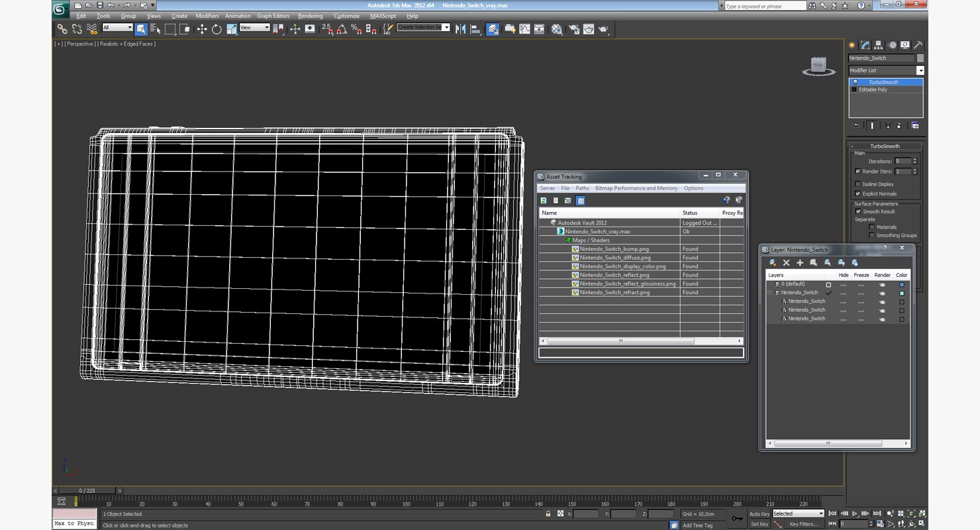The image size is (980, 530).
Task: Click Configure Modifier Sets icon
Action: tap(915, 125)
